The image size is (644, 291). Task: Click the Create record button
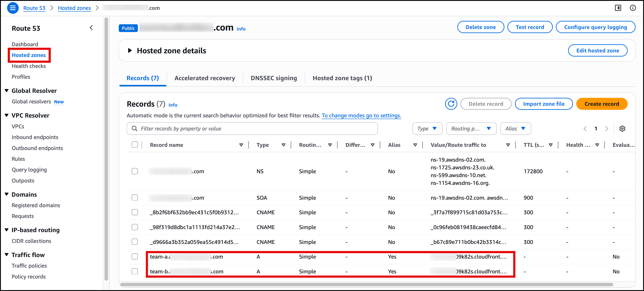601,104
